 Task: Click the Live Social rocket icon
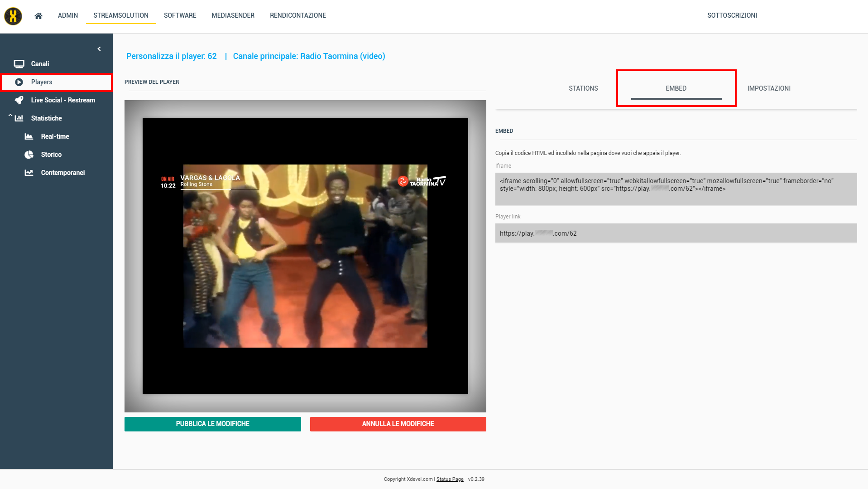pos(19,100)
